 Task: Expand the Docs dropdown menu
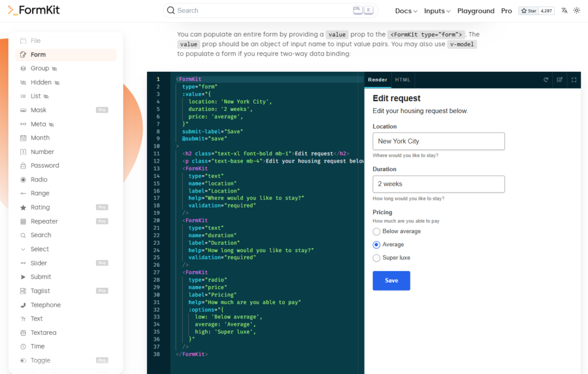406,11
